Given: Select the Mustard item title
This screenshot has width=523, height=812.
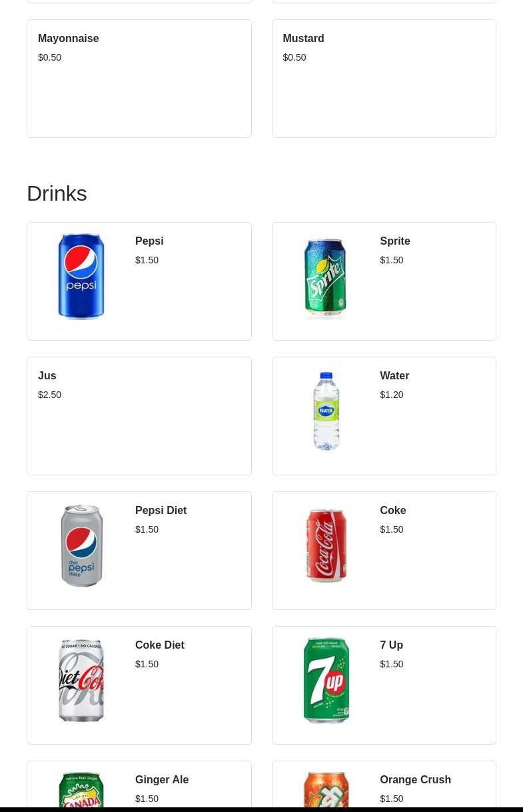Looking at the screenshot, I should (303, 39).
